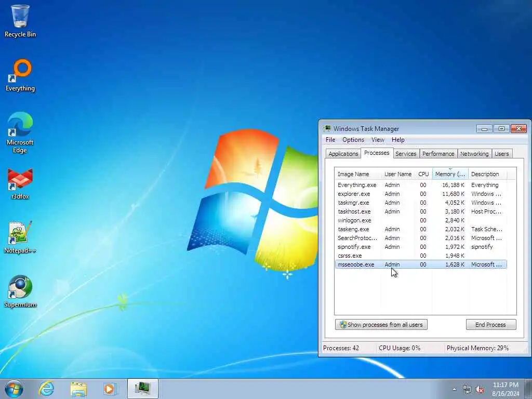Select the msseoobe.exe process row

tap(421, 264)
